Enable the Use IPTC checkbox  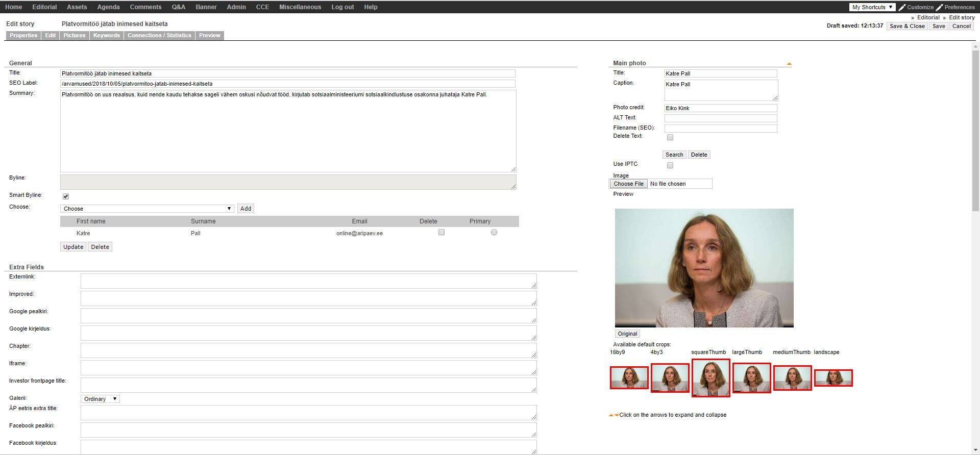pos(670,165)
